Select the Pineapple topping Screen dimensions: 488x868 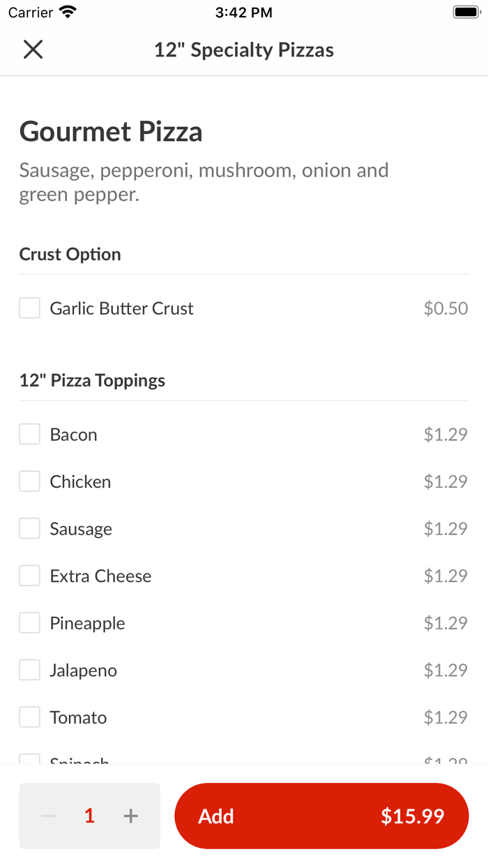point(29,622)
